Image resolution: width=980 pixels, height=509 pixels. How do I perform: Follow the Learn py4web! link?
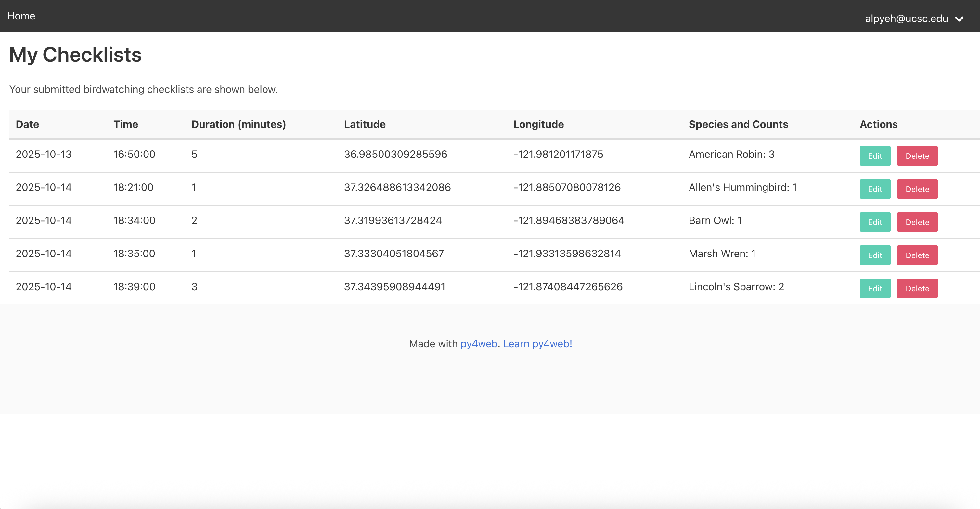(x=537, y=344)
